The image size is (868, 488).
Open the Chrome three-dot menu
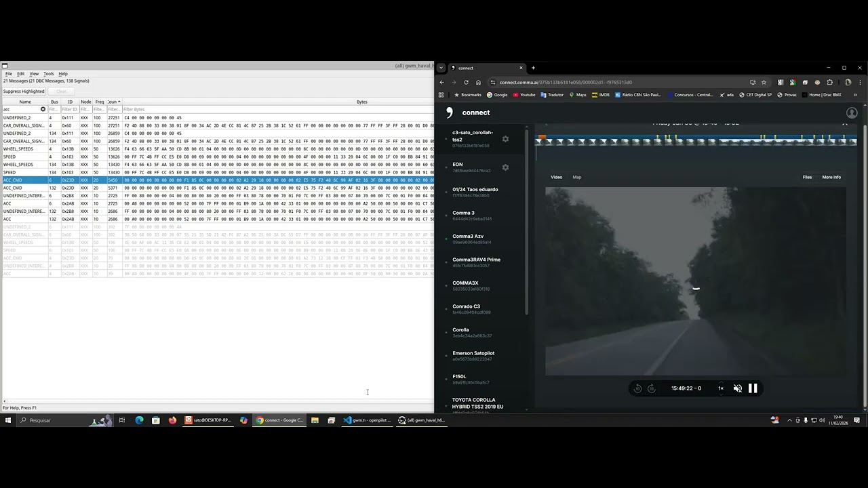coord(860,82)
